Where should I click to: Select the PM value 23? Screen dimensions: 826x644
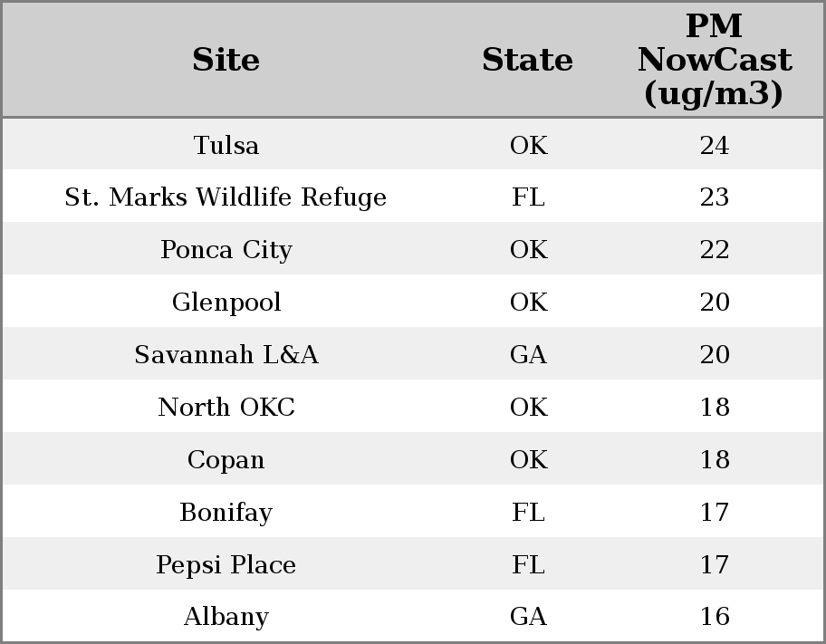[x=714, y=197]
